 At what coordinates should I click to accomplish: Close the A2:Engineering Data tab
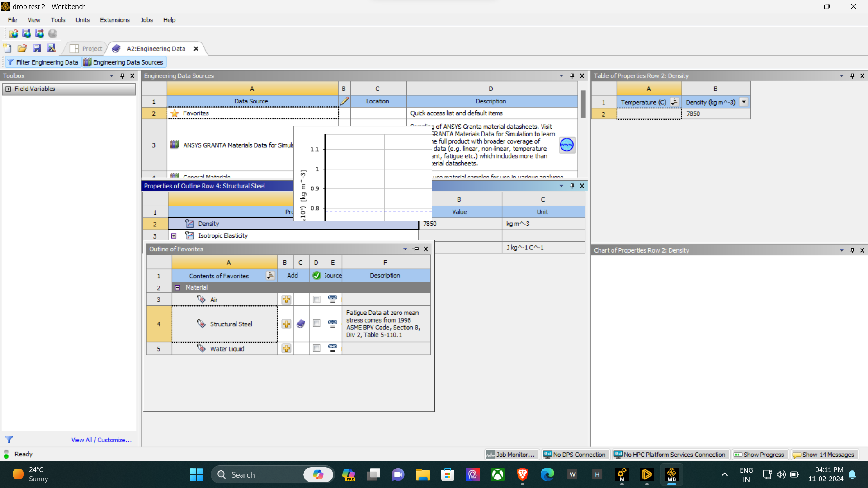(x=196, y=49)
